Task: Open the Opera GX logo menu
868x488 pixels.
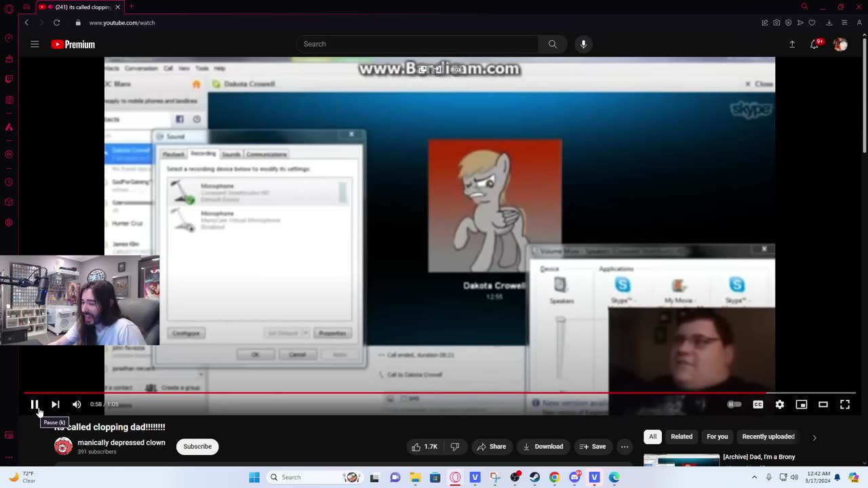Action: (9, 9)
